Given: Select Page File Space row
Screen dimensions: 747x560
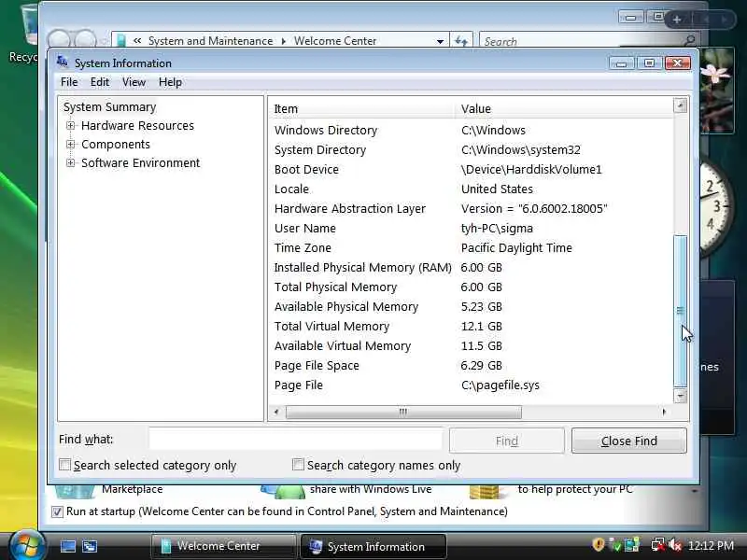Looking at the screenshot, I should point(471,365).
